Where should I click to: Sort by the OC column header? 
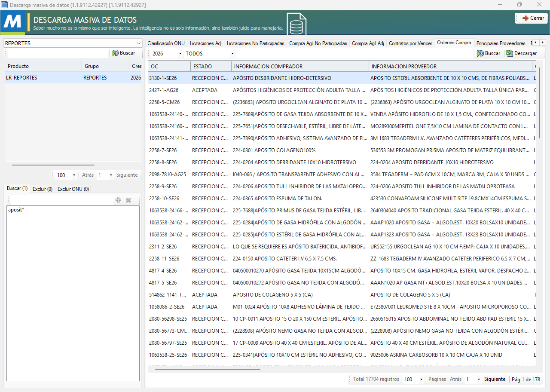click(169, 66)
